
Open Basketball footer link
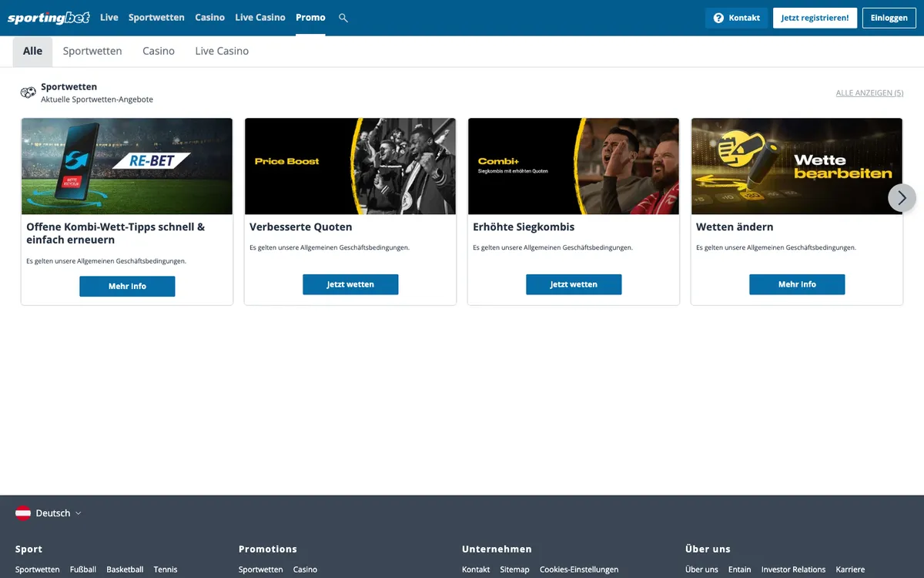coord(125,570)
